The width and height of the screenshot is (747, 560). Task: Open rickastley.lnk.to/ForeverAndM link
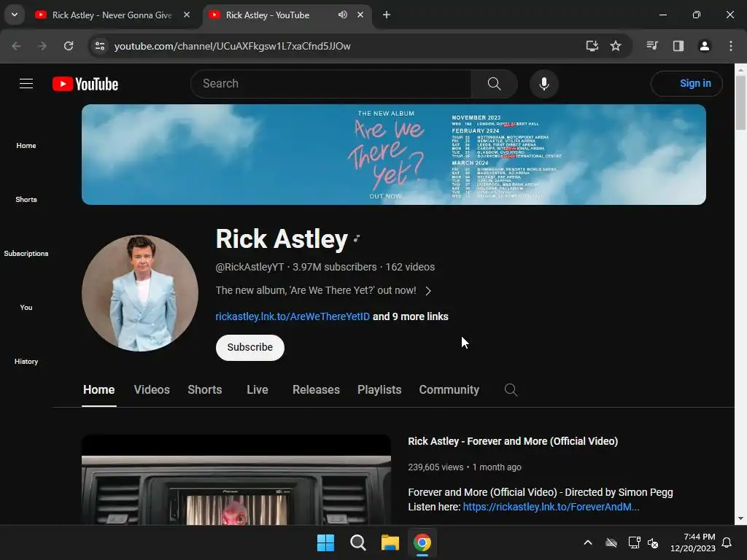551,507
